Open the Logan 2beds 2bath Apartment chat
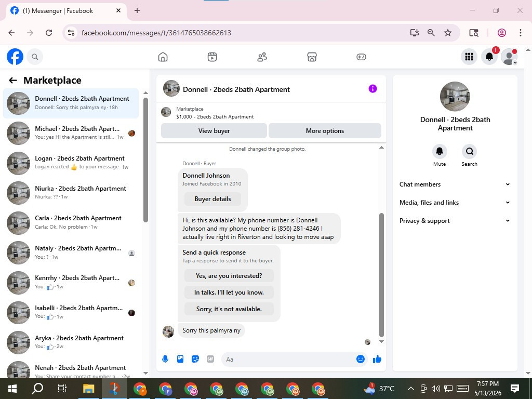532x399 pixels. [x=71, y=163]
